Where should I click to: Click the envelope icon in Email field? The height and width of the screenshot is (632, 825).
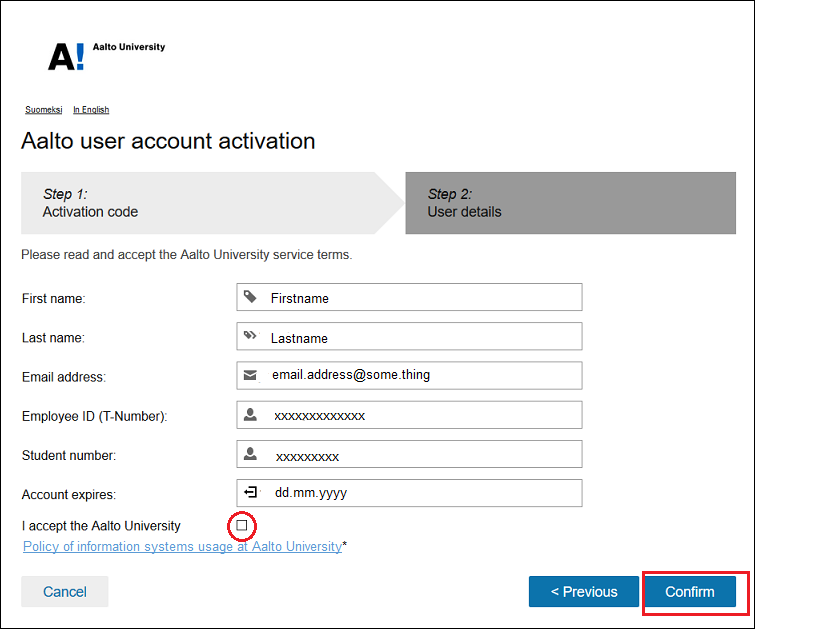click(x=250, y=376)
